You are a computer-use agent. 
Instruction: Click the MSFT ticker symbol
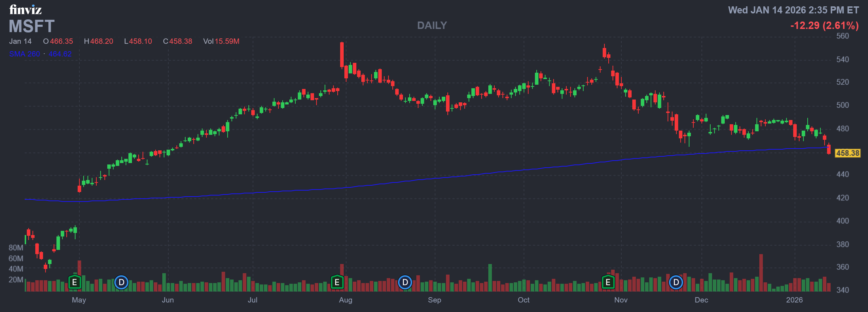pos(32,26)
